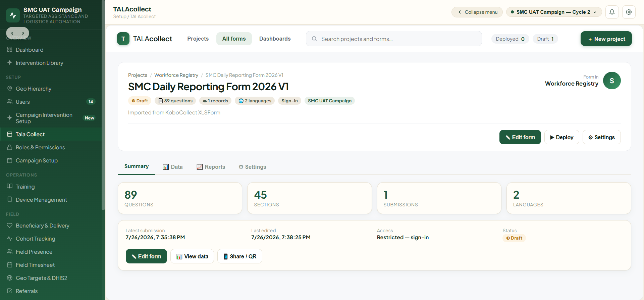Screen dimensions: 644x300
Task: Click the Referrals checkbox icon in sidebar
Action: (9, 291)
